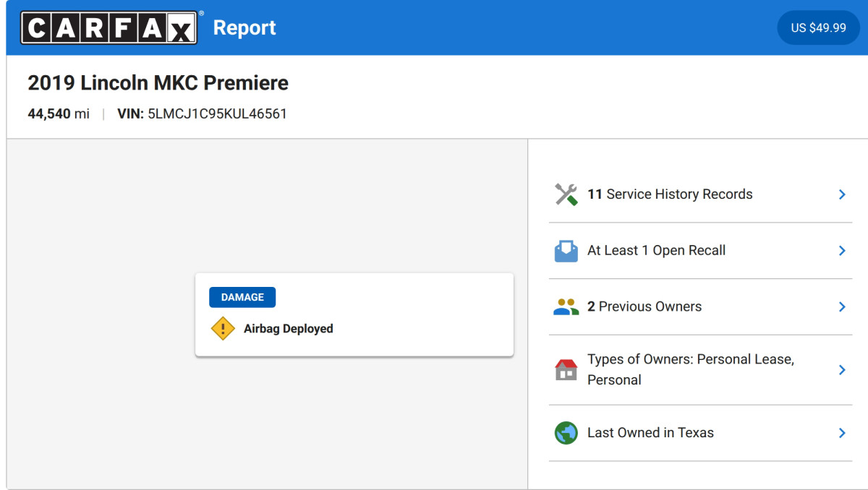Expand Service History Records chevron

(x=842, y=194)
